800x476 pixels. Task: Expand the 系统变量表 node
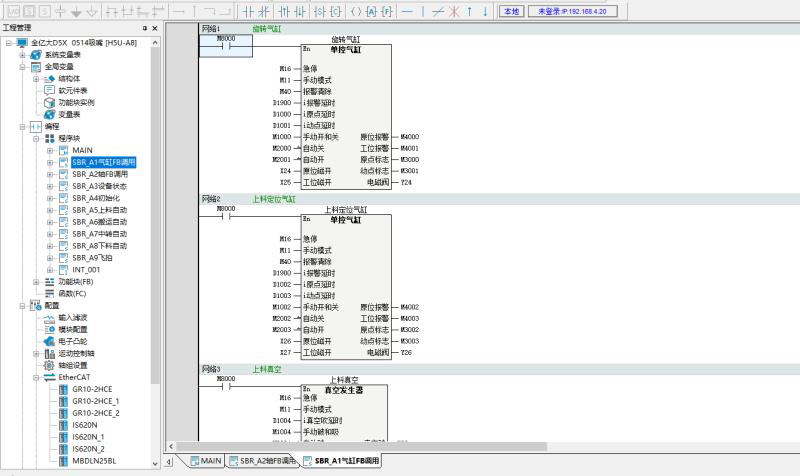pos(22,55)
